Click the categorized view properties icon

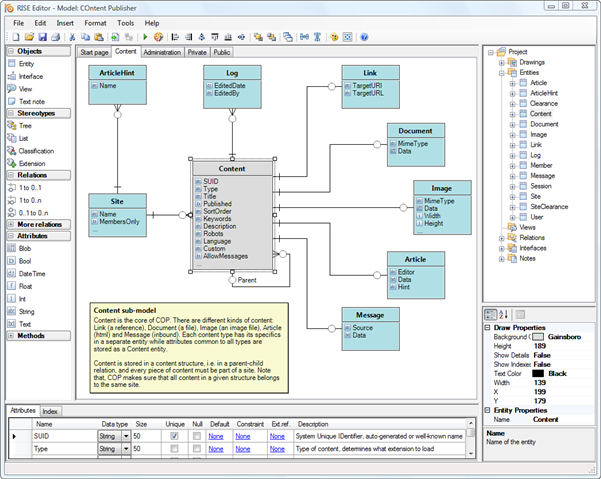tap(491, 315)
